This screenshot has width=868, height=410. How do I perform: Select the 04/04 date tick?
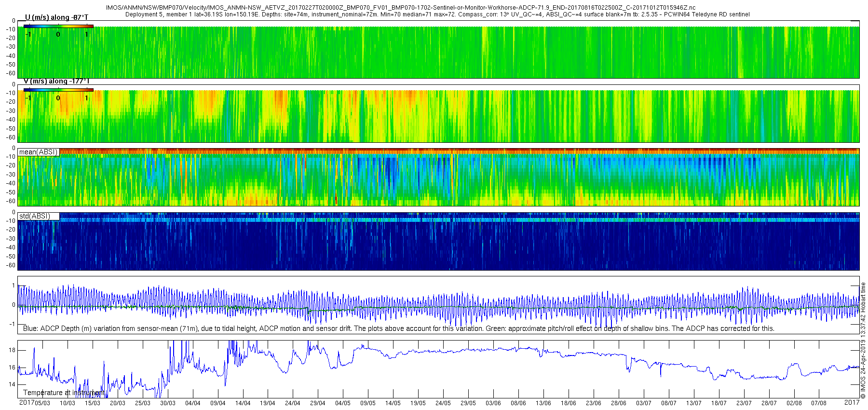click(192, 403)
